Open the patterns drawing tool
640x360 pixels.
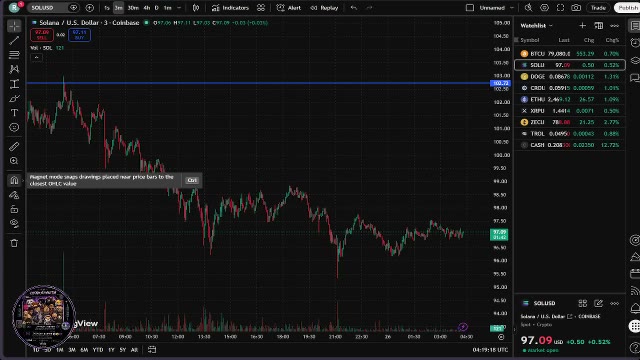click(x=14, y=69)
